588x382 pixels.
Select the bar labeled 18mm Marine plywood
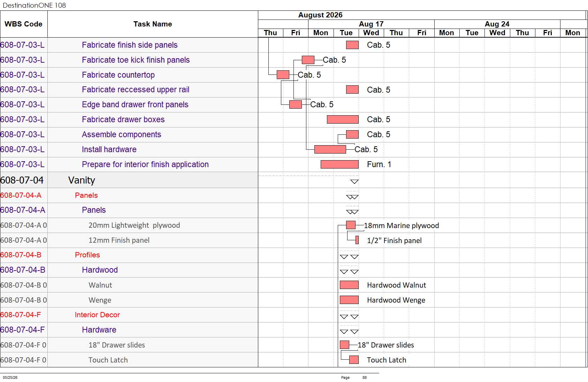click(351, 225)
